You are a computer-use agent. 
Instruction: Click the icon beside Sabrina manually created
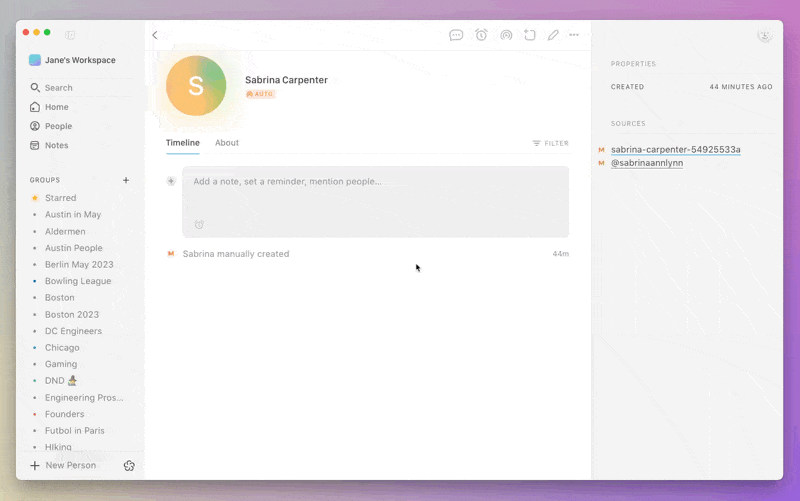tap(171, 254)
